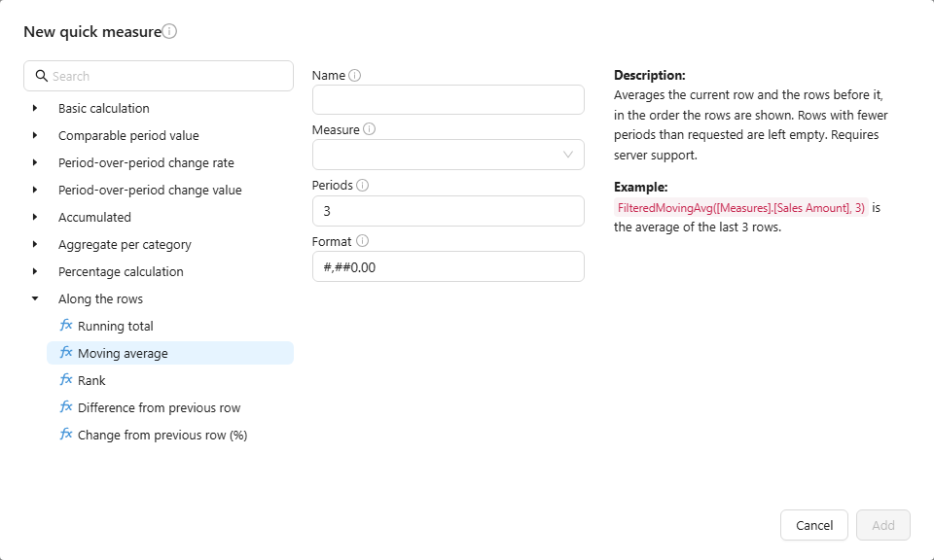
Task: Select Change from previous row (%) measure
Action: click(x=170, y=435)
